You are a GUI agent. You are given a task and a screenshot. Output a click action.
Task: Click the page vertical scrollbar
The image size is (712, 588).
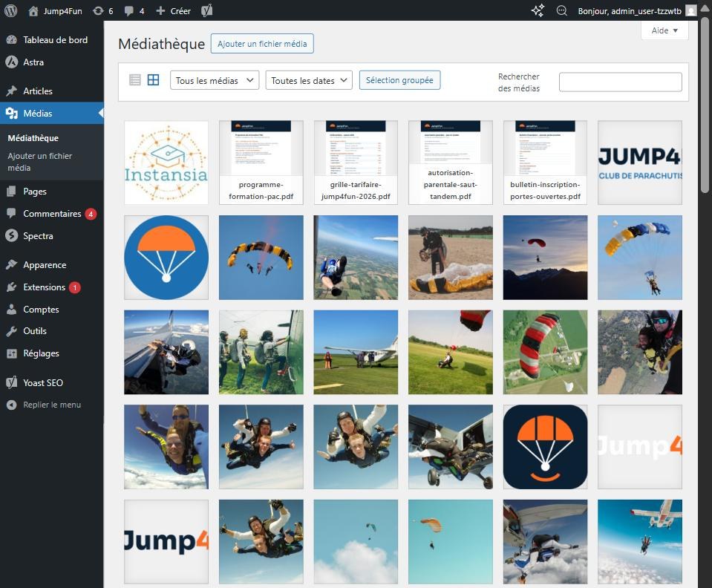point(705,107)
